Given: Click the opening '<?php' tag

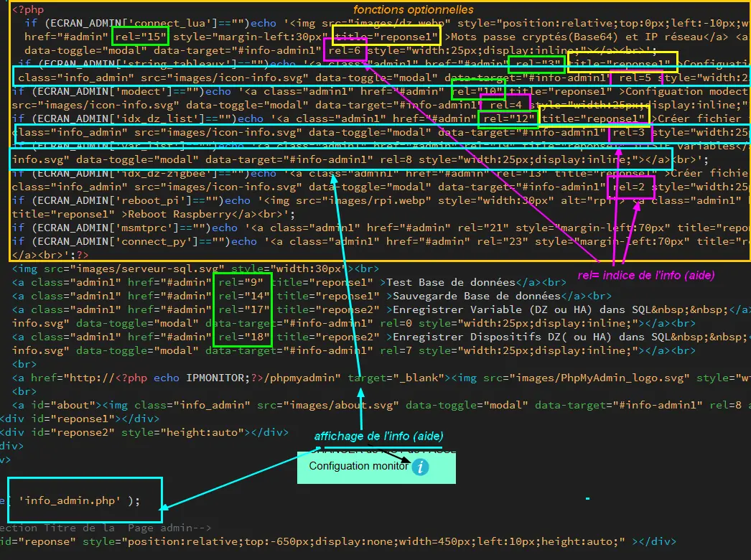Looking at the screenshot, I should pyautogui.click(x=28, y=9).
